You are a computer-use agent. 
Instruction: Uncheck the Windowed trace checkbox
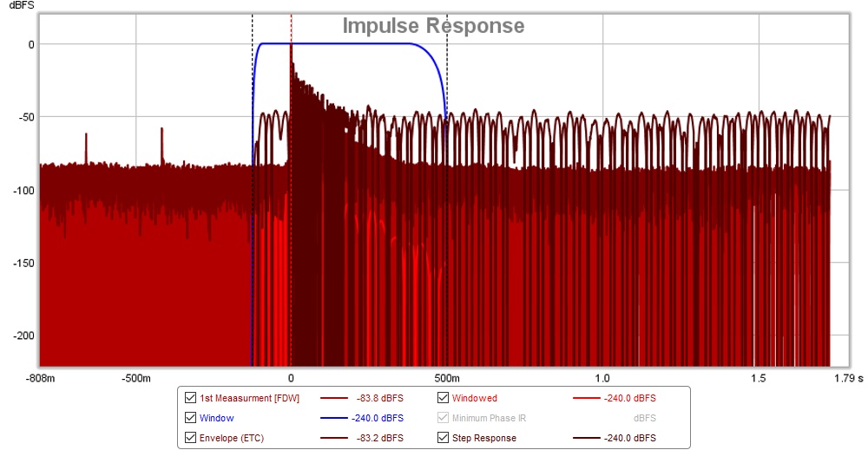443,397
